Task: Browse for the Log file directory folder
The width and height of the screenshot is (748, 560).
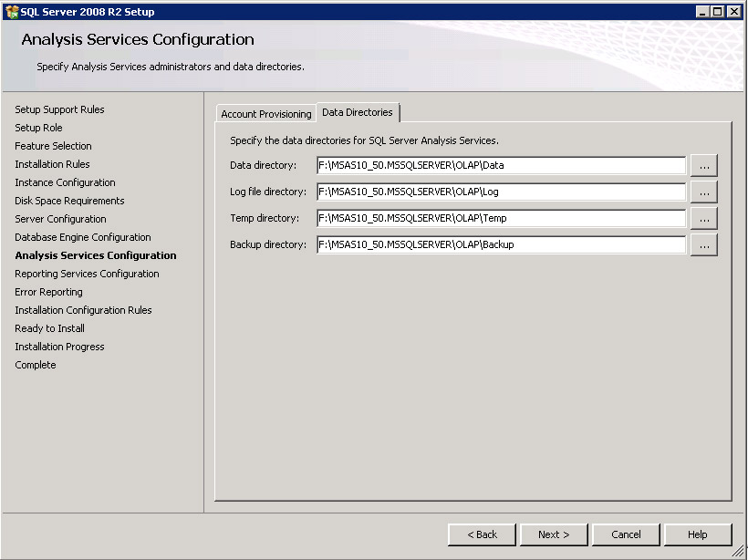Action: (704, 192)
